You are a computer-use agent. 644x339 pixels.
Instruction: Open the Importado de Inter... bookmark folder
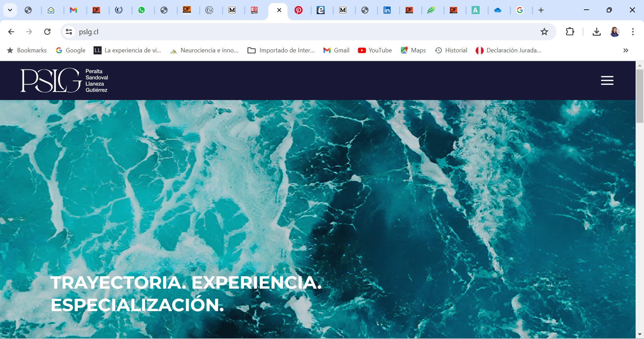(281, 50)
